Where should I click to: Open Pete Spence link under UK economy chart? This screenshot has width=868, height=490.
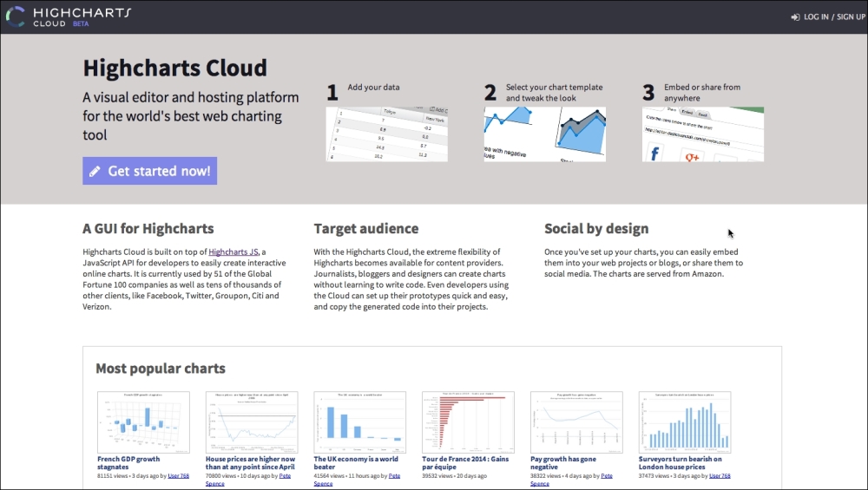tap(394, 475)
